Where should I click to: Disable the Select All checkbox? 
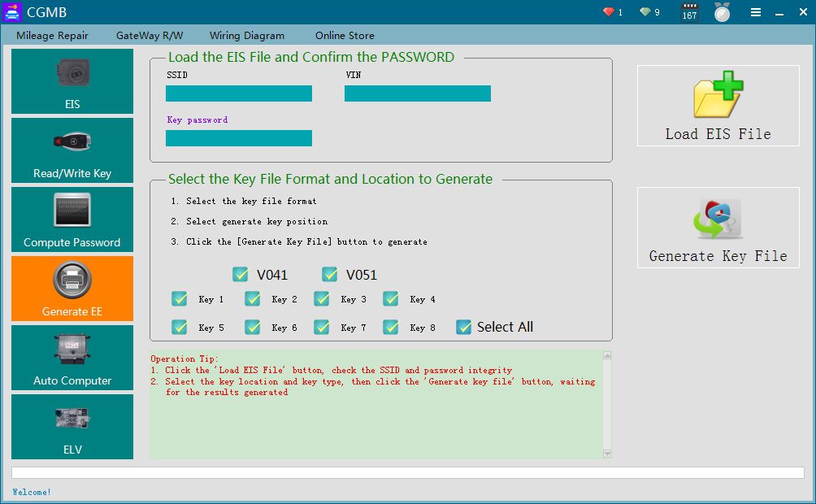point(464,327)
